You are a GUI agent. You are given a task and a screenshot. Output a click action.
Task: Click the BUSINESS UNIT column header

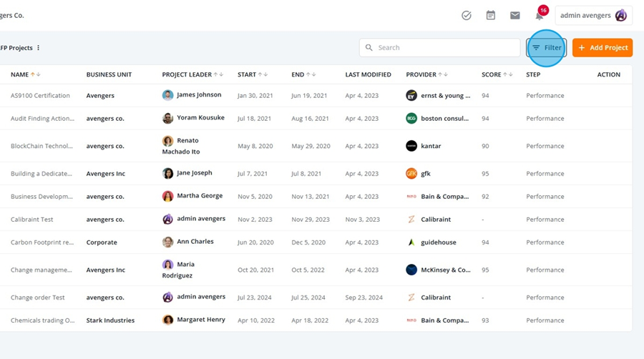(109, 74)
